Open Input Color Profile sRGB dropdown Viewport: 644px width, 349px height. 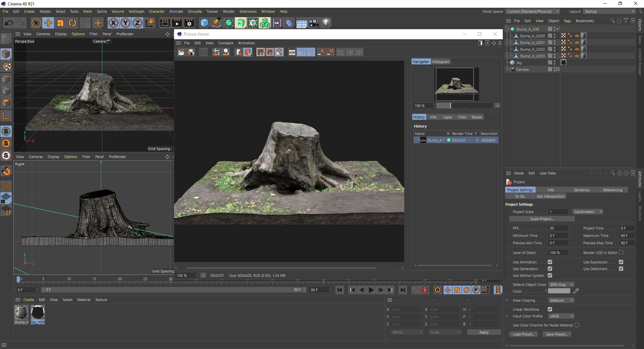(x=561, y=316)
